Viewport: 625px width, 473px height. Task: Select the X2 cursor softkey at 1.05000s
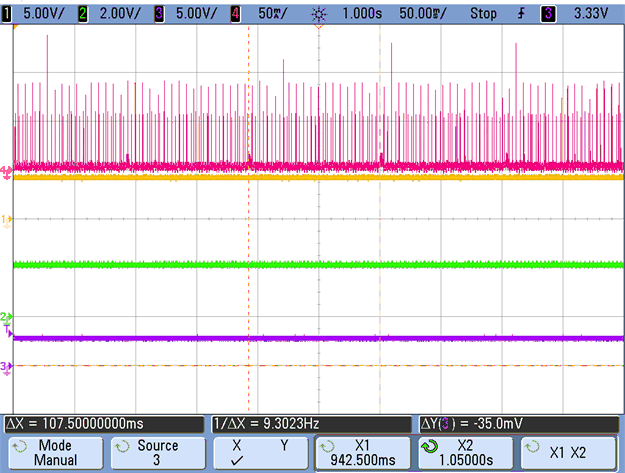click(466, 453)
